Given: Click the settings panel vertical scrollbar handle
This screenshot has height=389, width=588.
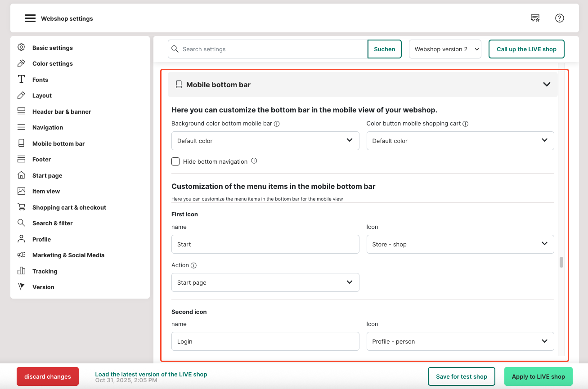Looking at the screenshot, I should click(x=561, y=262).
